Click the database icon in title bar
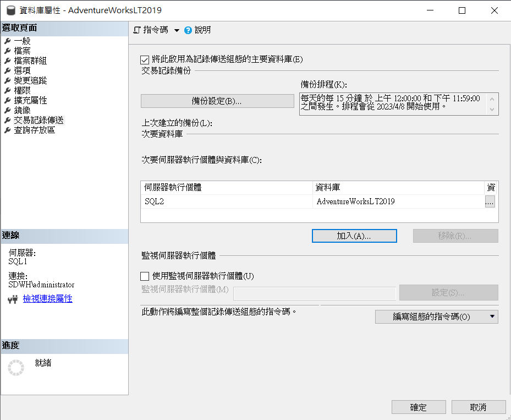511x420 pixels. 10,10
